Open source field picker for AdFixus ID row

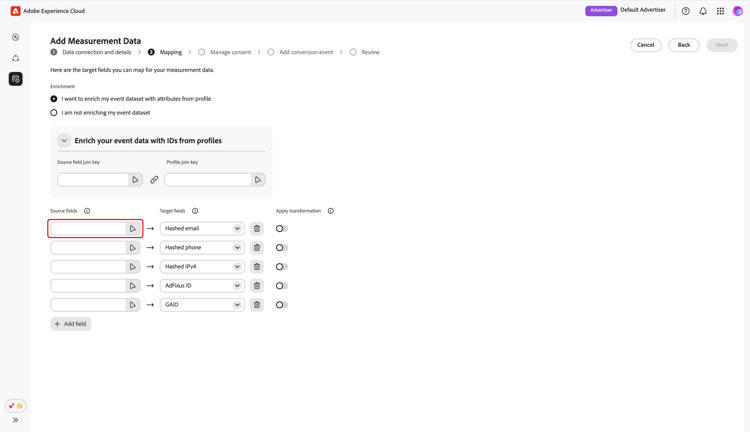tap(132, 286)
